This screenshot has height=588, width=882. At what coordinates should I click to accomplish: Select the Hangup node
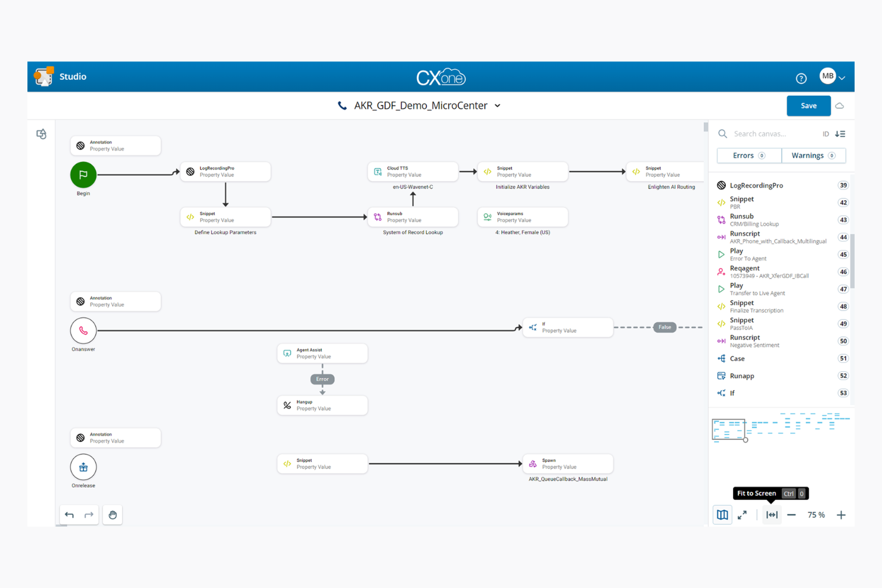tap(322, 405)
